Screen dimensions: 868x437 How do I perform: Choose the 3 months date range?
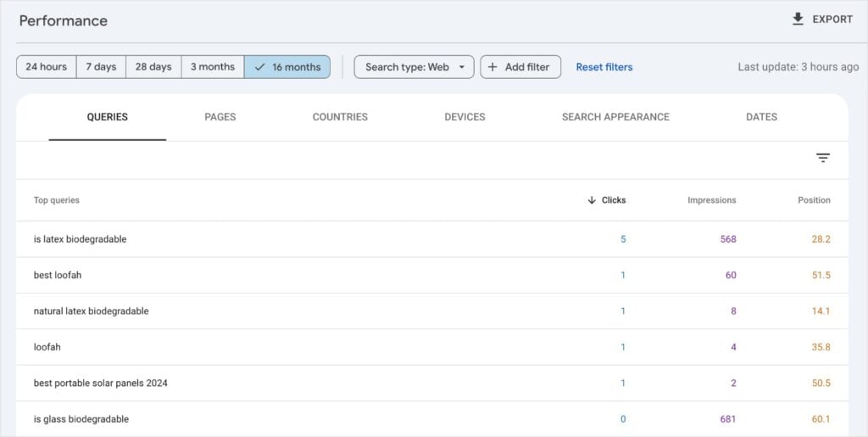point(212,67)
